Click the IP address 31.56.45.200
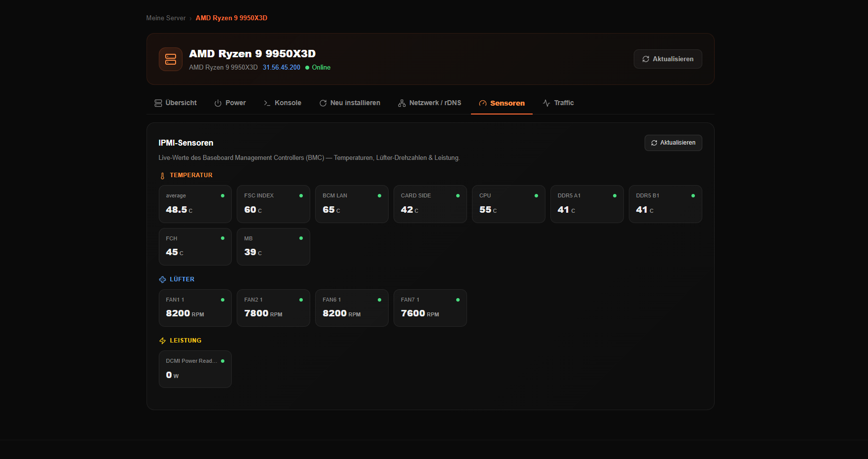 click(x=281, y=68)
